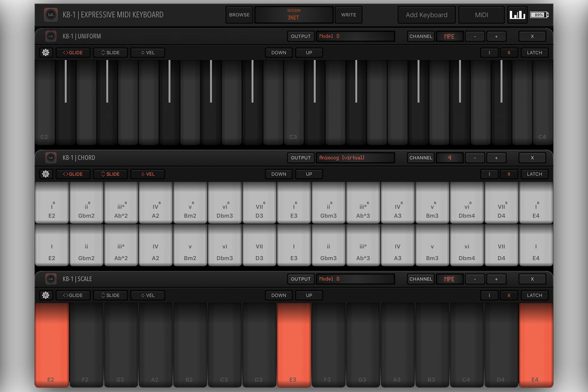Enable LATCH on Chord keyboard

[x=535, y=174]
